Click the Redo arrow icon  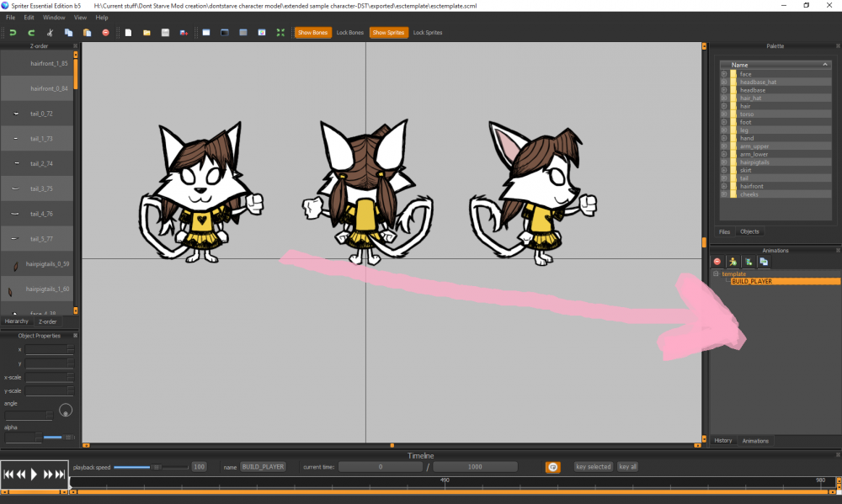point(31,33)
